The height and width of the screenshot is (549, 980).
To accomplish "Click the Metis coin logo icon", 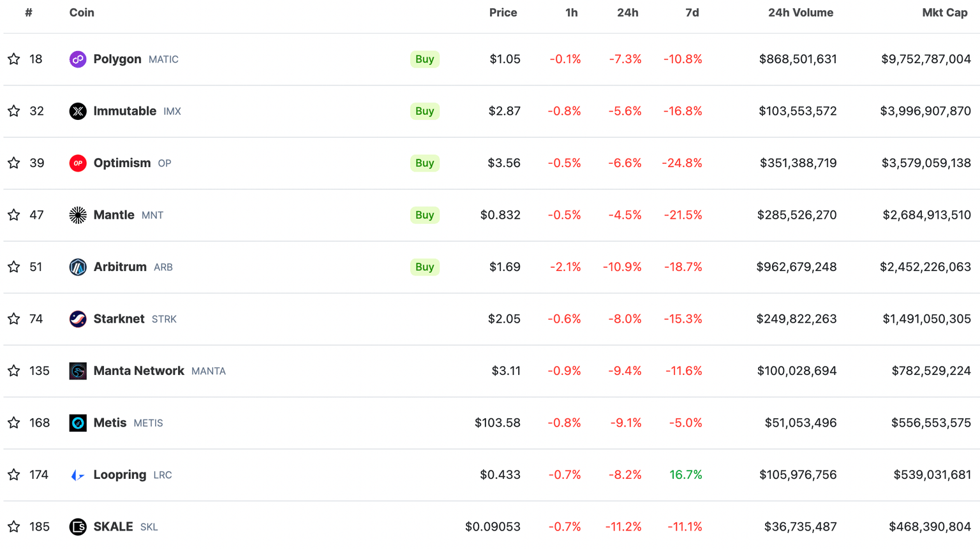I will [x=78, y=423].
